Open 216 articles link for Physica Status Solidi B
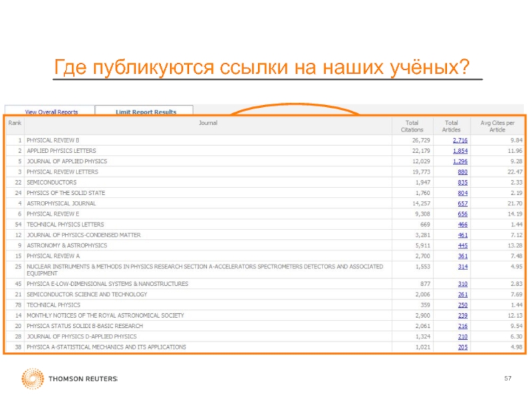This screenshot has width=532, height=399. click(462, 326)
